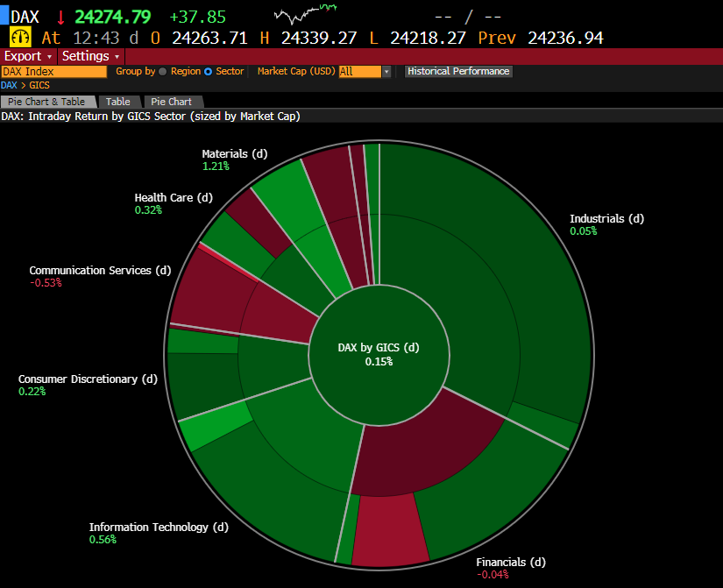Viewport: 723px width, 588px height.
Task: Click the Historical Performance button
Action: (458, 72)
